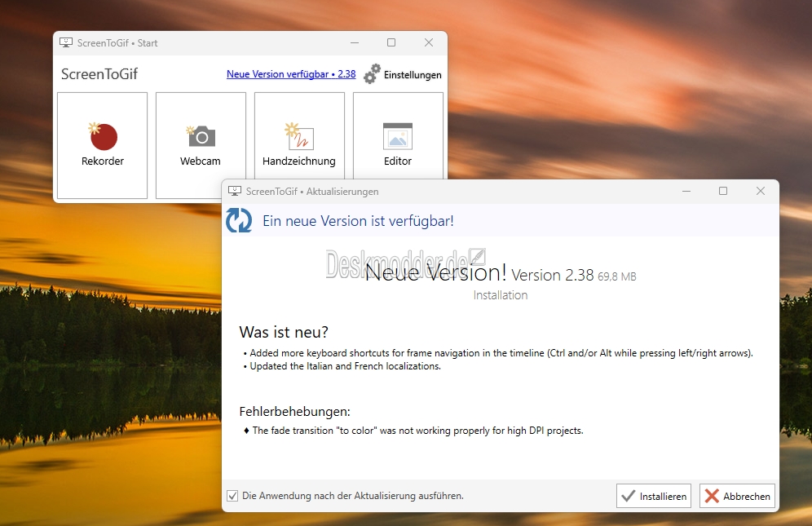Click the 'ScreenToGif' heading in the Start window
This screenshot has width=812, height=526.
99,74
